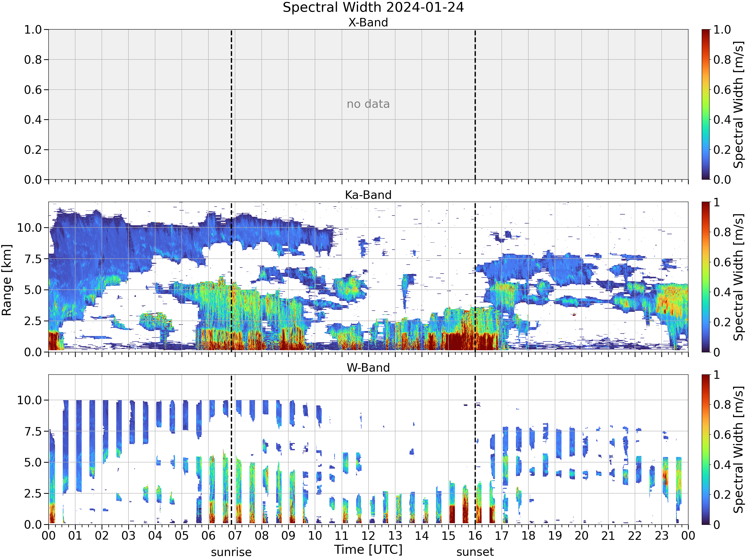
Task: Click the 18 hour tick label on time axis
Action: (529, 536)
